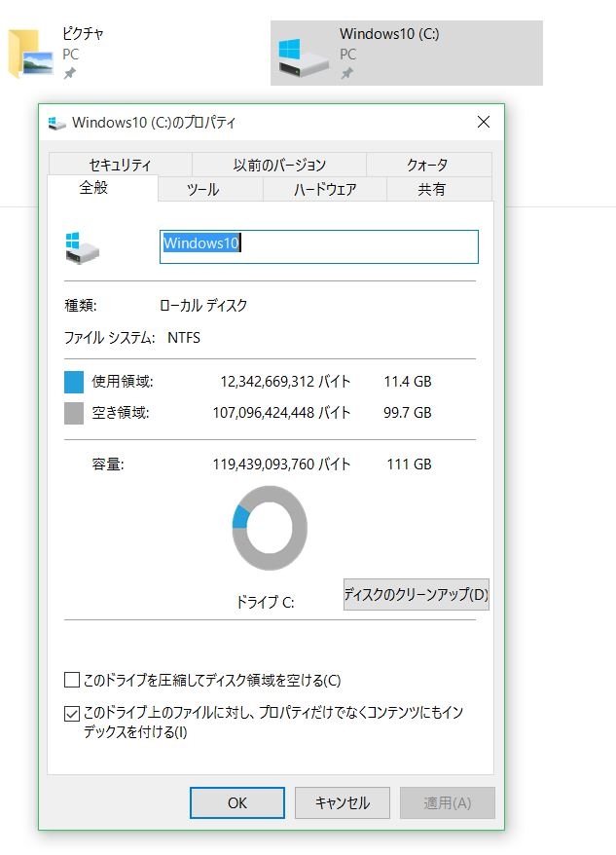
Task: Click the pin icon under ピクチャ
Action: pos(70,73)
